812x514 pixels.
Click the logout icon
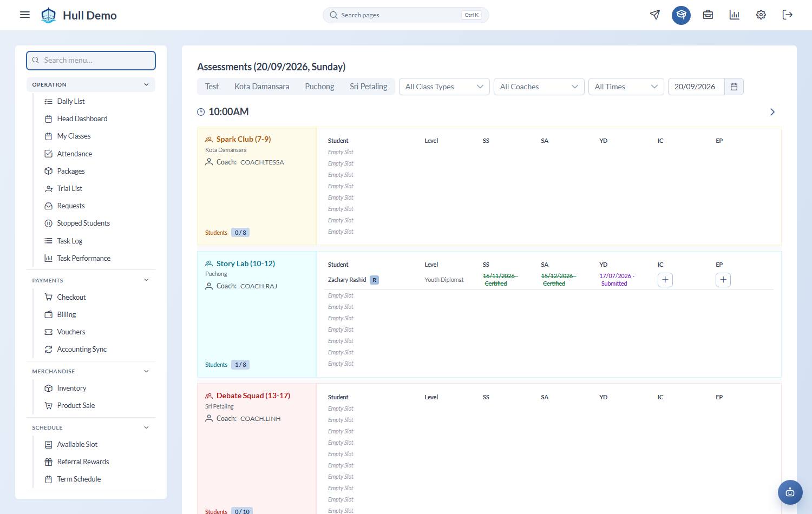788,15
